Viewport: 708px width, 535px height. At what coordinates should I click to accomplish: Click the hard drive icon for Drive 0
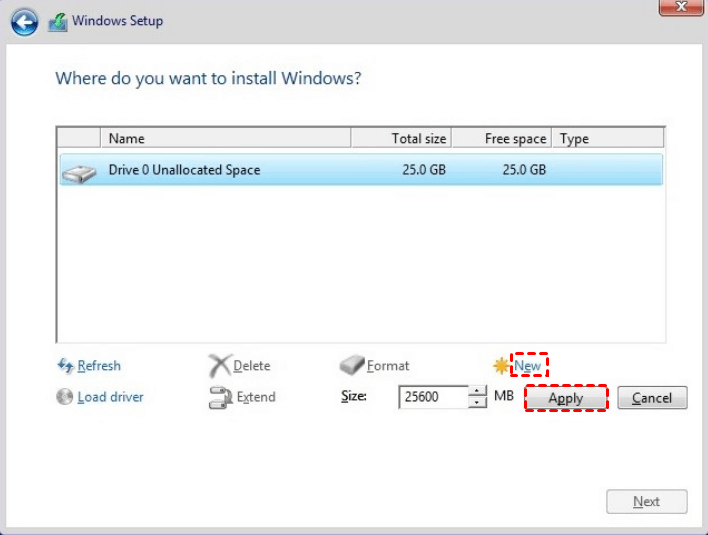(79, 173)
